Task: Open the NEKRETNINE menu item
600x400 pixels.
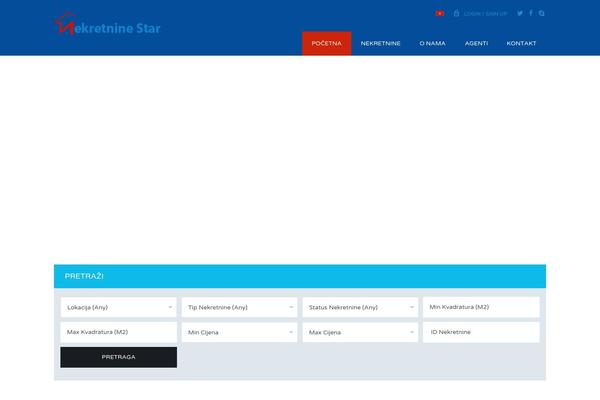Action: [x=380, y=43]
